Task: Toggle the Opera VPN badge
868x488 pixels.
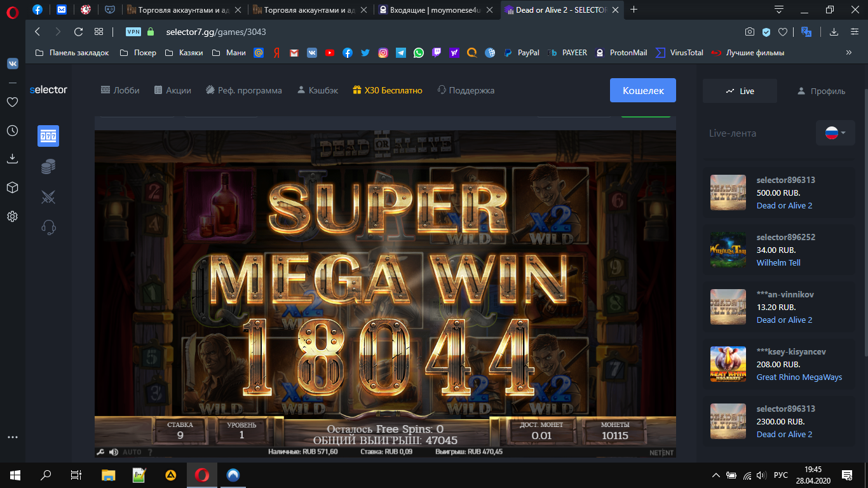Action: coord(133,32)
